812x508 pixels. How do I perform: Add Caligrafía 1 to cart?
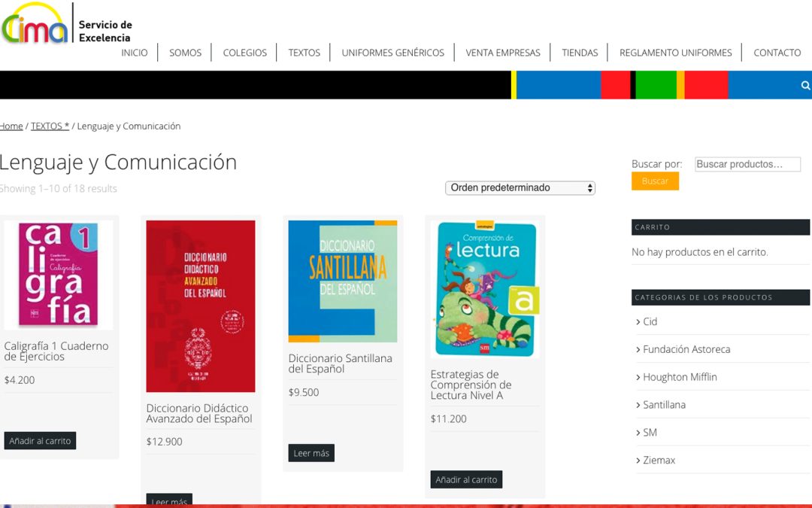tap(40, 440)
